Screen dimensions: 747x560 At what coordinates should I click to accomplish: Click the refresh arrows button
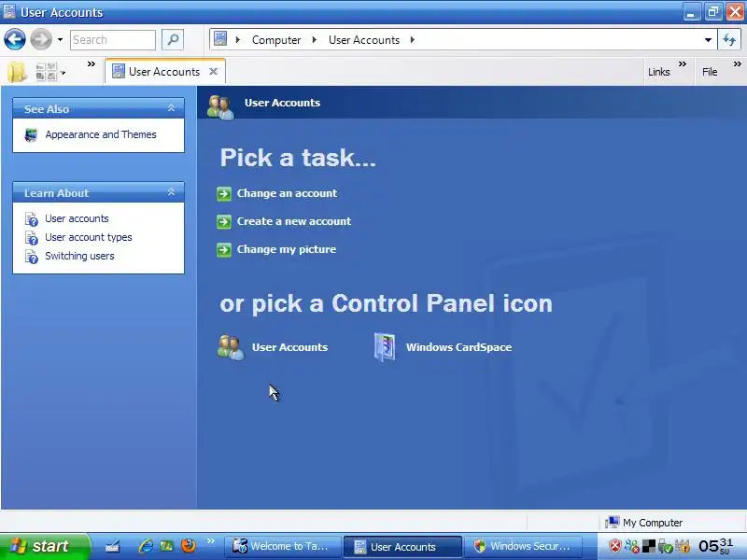point(729,39)
